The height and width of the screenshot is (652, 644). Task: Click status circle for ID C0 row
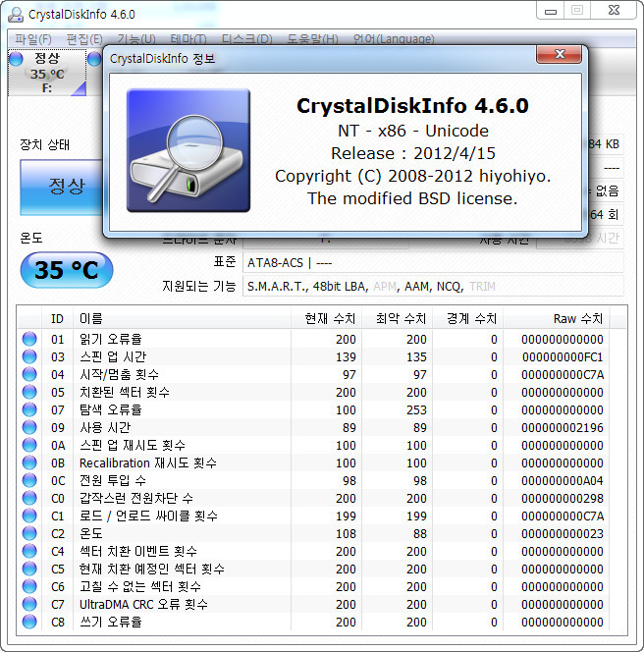[29, 498]
